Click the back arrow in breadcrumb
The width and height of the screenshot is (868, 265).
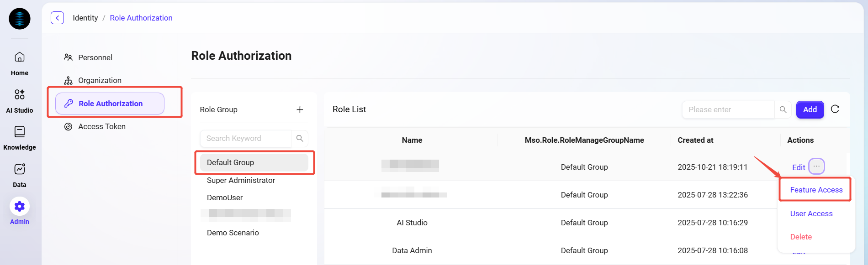(57, 18)
